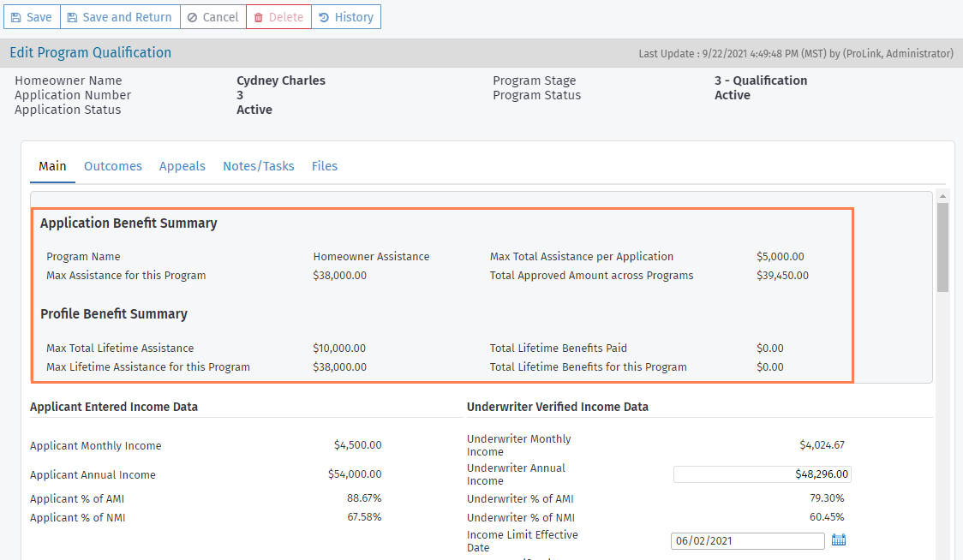Click the Save button
The image size is (963, 560).
(x=32, y=16)
